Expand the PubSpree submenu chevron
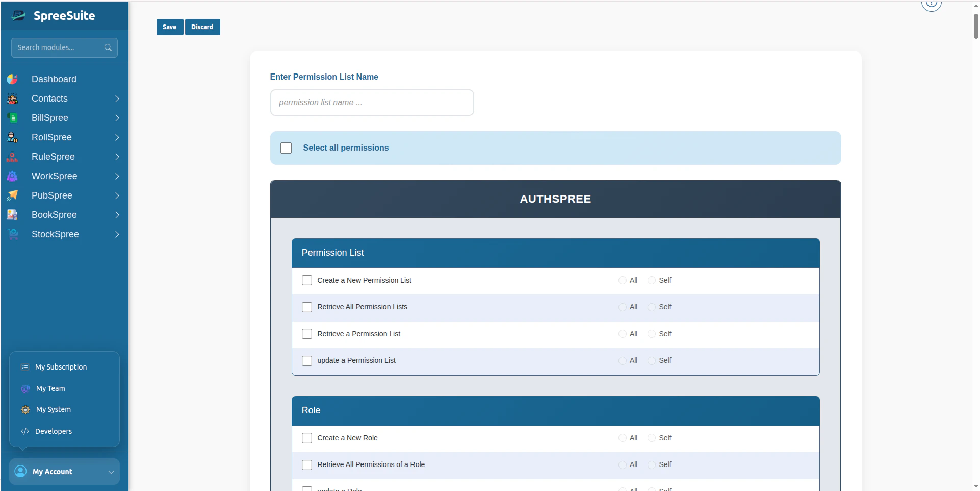The height and width of the screenshot is (491, 980). (x=117, y=195)
